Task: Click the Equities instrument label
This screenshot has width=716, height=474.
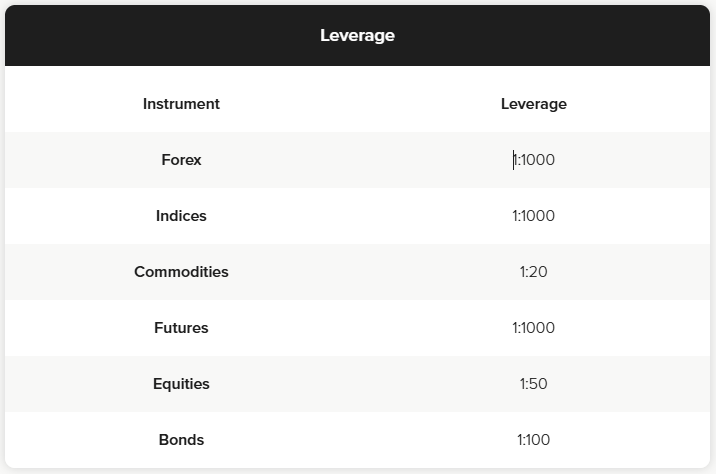Action: tap(181, 384)
